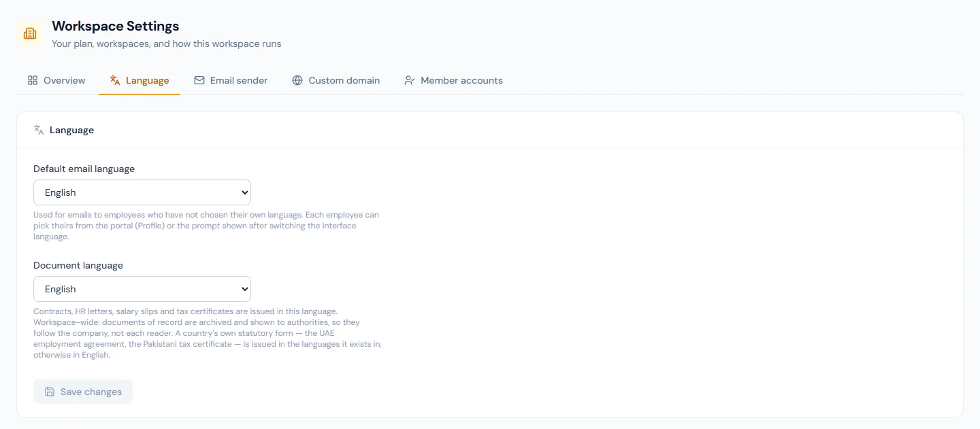
Task: Click the translate icon in Language card header
Action: coord(39,130)
